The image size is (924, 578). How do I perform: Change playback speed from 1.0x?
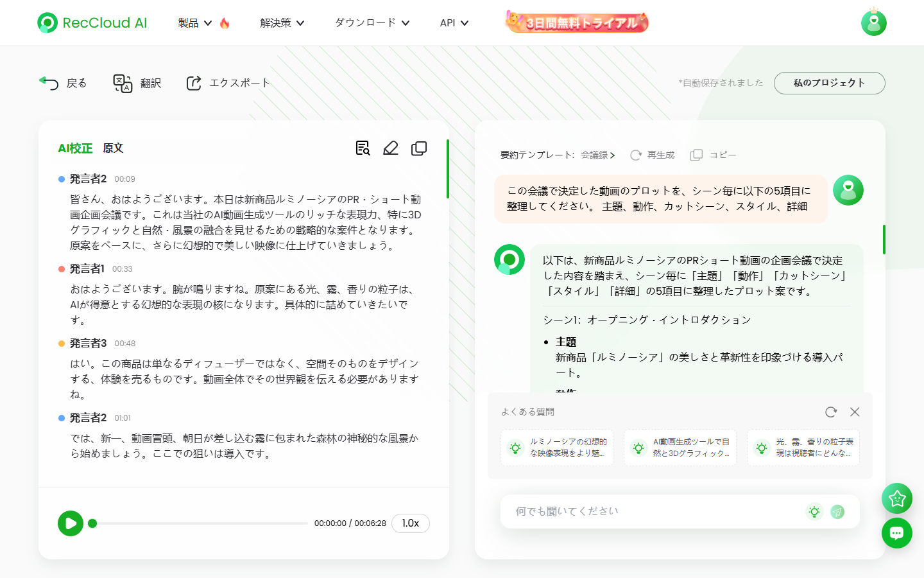410,523
